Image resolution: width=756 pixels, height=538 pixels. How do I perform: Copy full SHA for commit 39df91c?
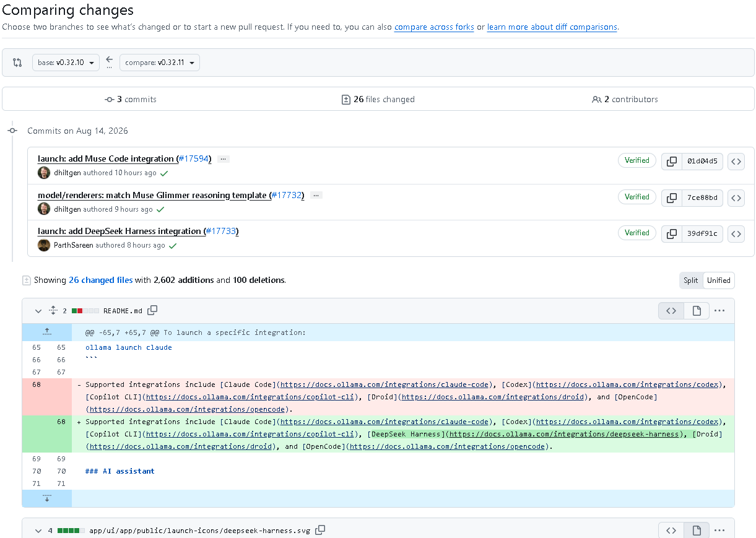click(672, 234)
